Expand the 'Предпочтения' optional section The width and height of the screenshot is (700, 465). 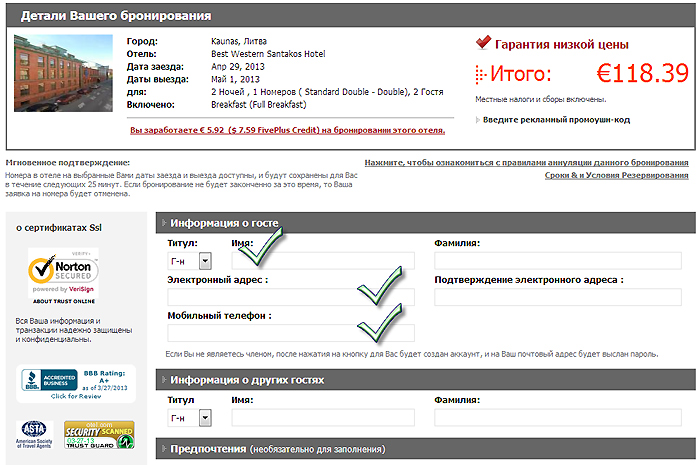tap(164, 449)
